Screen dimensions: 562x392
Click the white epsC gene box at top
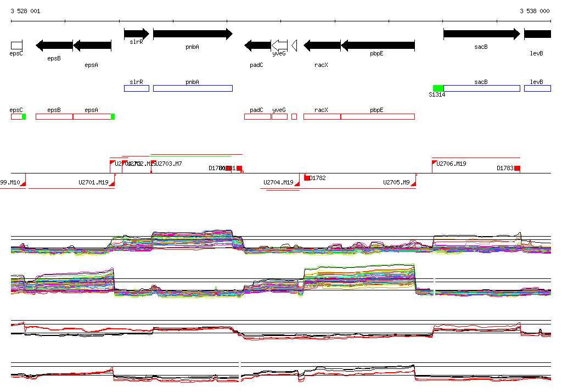click(x=16, y=46)
